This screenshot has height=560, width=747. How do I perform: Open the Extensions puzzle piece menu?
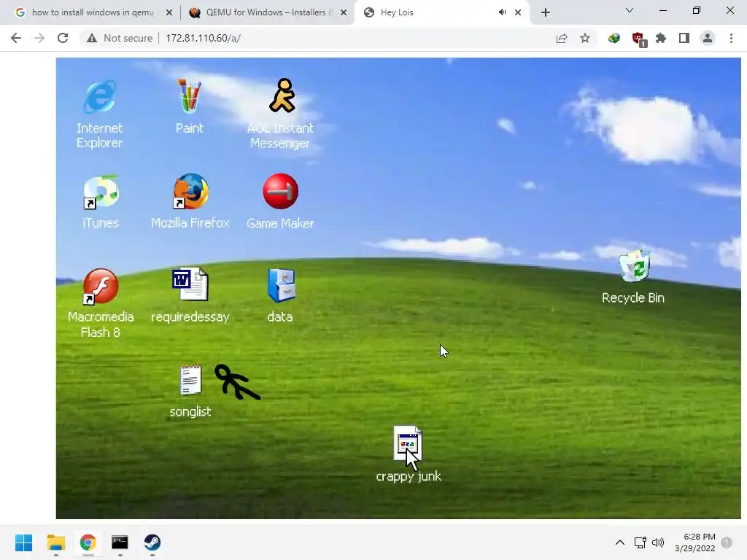661,38
